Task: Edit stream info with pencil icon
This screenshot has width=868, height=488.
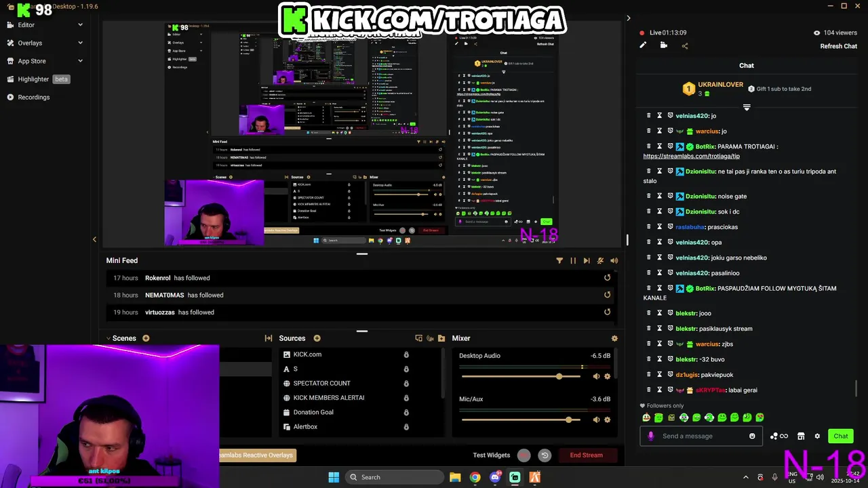Action: click(x=643, y=45)
